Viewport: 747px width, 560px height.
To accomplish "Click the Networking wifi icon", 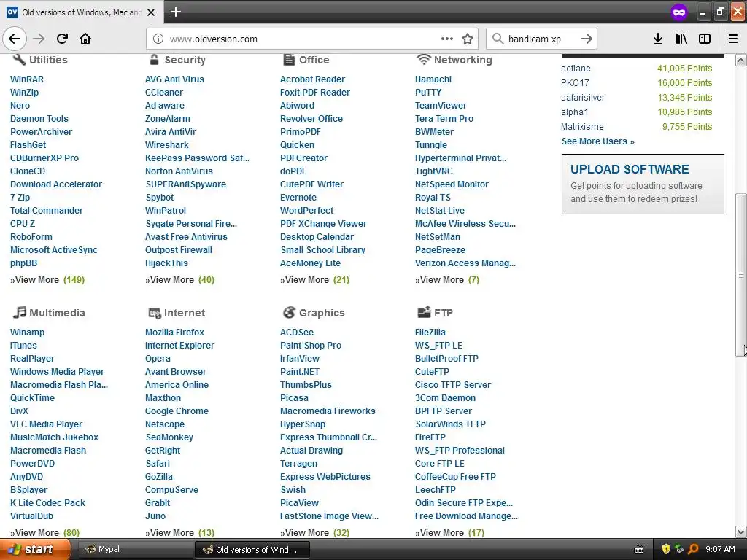I will coord(424,60).
